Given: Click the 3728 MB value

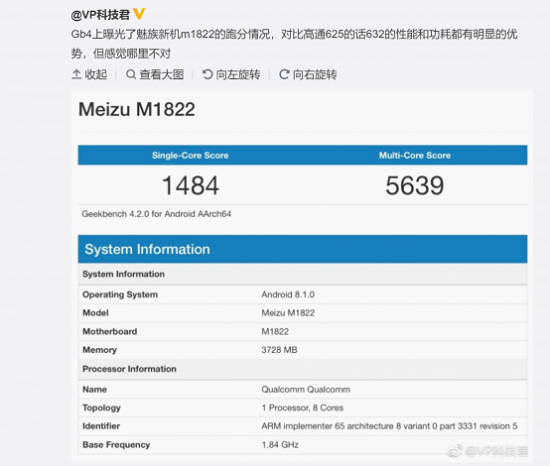Looking at the screenshot, I should (279, 350).
